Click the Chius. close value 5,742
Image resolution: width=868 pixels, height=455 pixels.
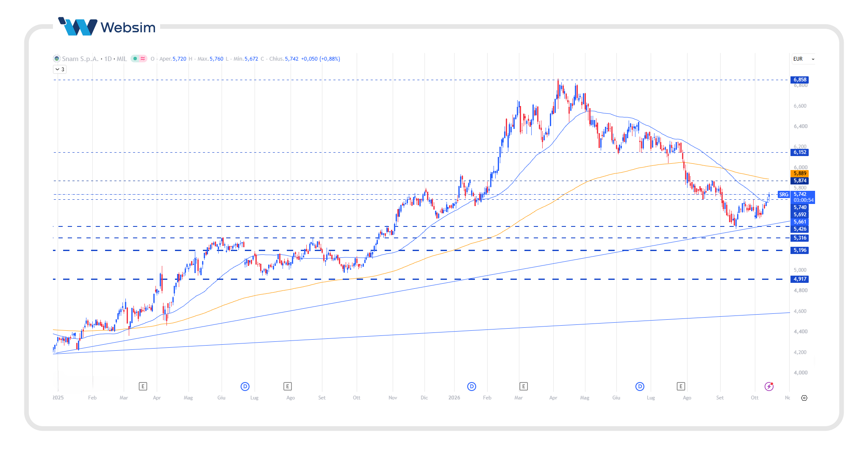(x=291, y=59)
